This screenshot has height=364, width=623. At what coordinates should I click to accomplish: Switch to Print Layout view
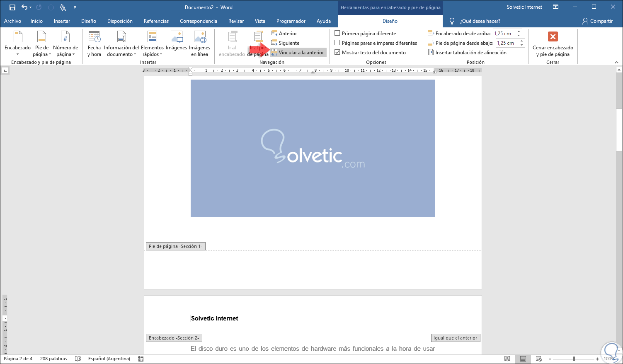tap(523, 359)
